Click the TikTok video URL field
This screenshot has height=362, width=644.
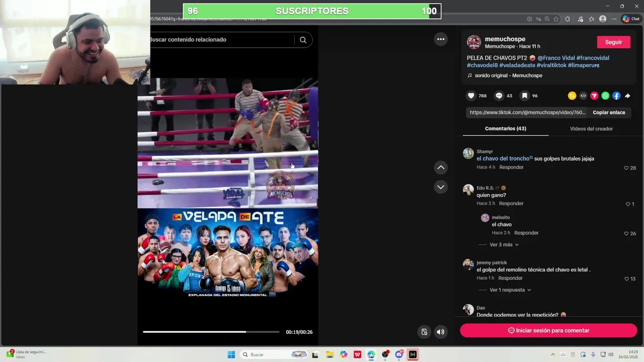[x=527, y=113]
